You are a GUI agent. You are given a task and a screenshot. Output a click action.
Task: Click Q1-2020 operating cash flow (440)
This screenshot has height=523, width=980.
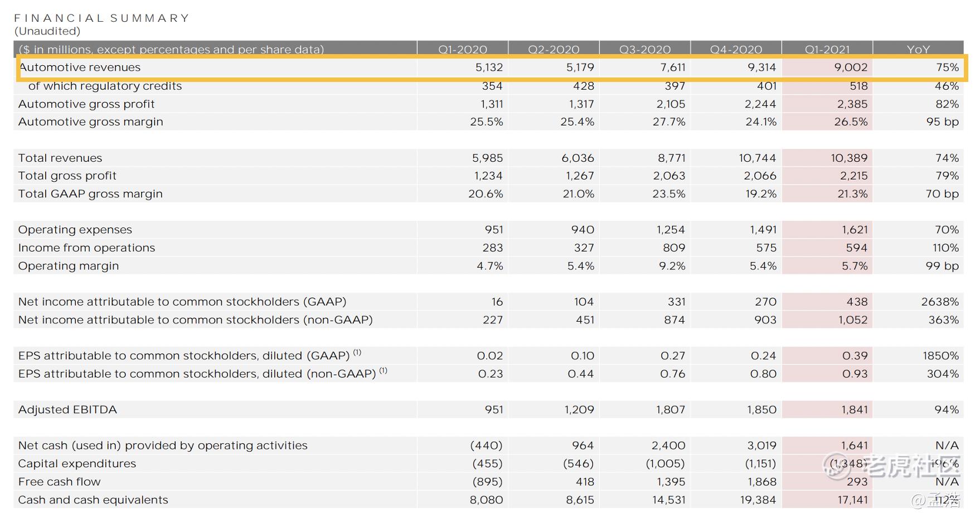point(486,445)
